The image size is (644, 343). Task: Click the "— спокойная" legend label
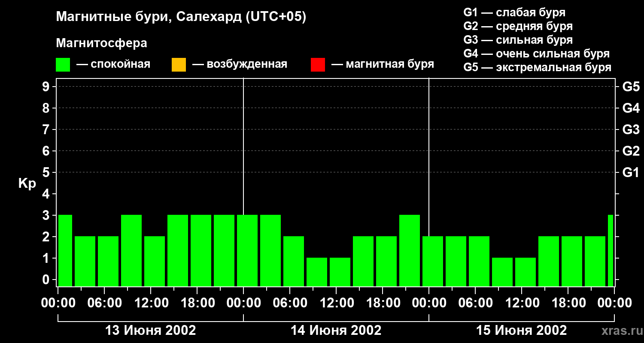[113, 65]
